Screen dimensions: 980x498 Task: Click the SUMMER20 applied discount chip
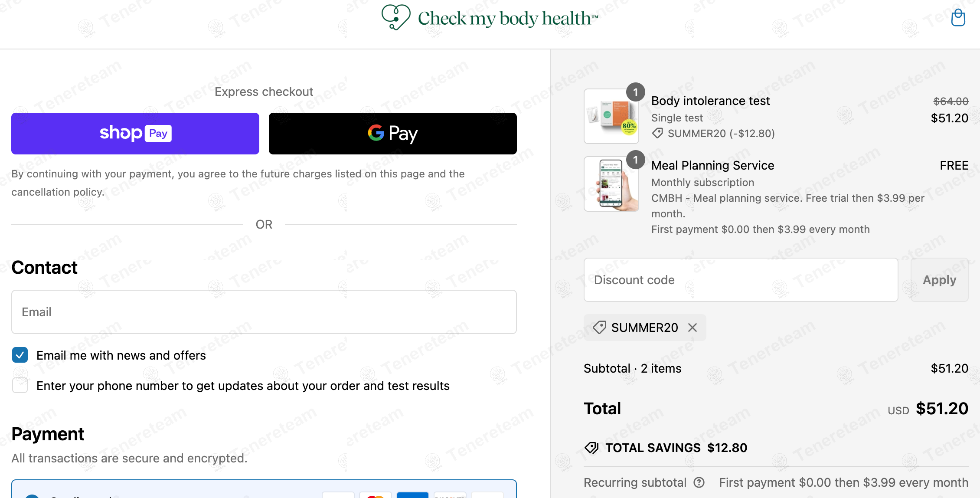pyautogui.click(x=644, y=328)
